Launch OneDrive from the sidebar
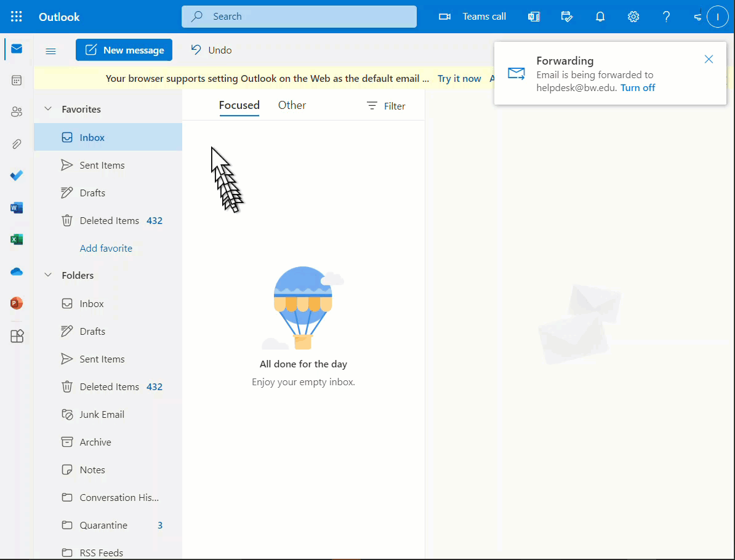The width and height of the screenshot is (735, 560). tap(17, 272)
